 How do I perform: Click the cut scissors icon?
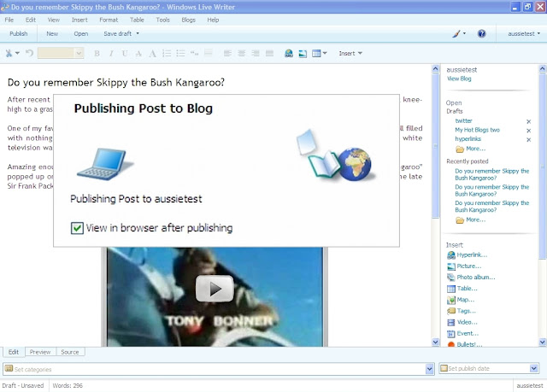point(9,53)
